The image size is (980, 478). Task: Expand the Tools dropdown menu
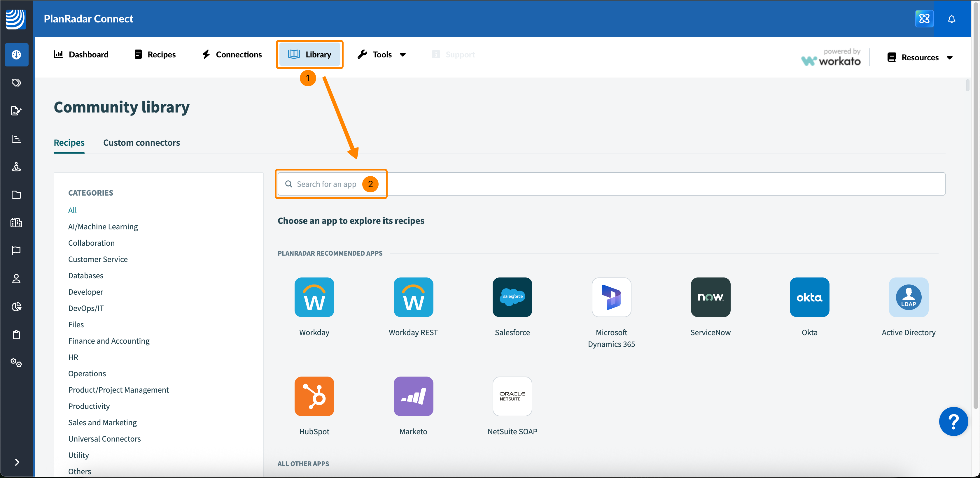(x=382, y=55)
